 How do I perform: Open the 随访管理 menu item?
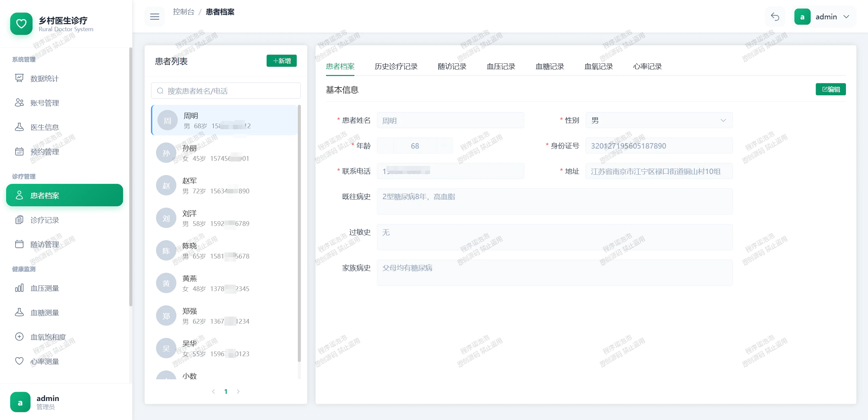(64, 244)
